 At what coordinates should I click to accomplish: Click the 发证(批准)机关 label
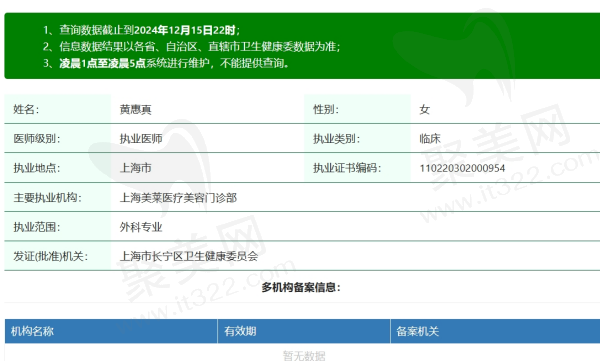point(51,256)
